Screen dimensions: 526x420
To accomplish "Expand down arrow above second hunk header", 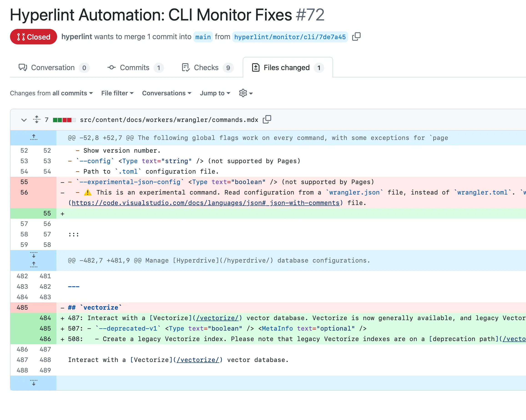I will 34,255.
